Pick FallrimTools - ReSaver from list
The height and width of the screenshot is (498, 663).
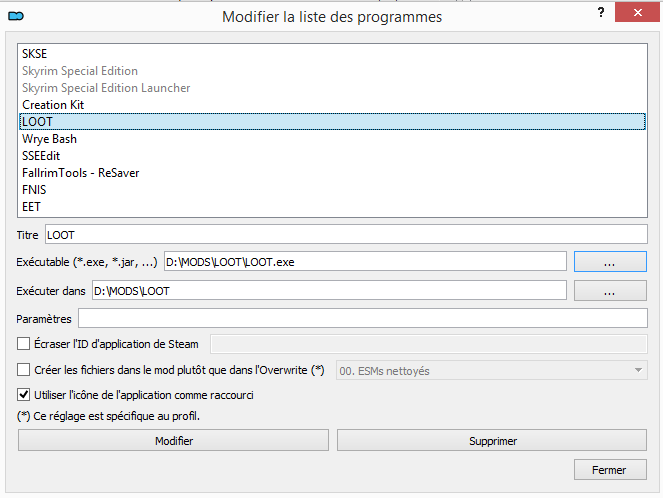coord(80,173)
